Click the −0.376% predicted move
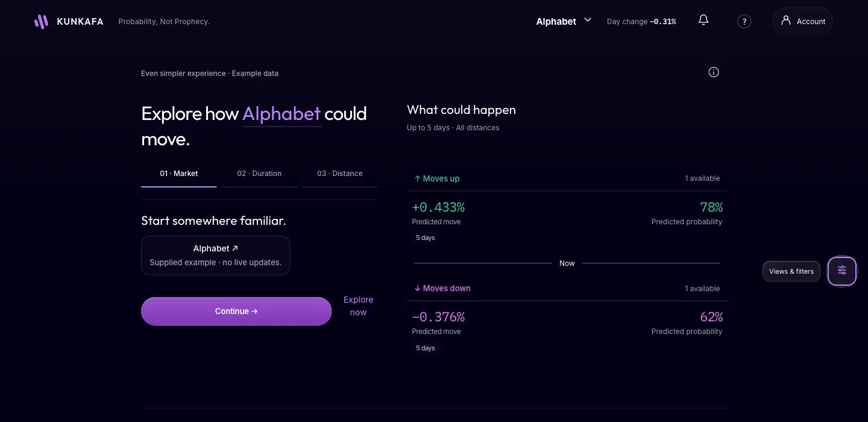This screenshot has width=868, height=422. pyautogui.click(x=438, y=317)
